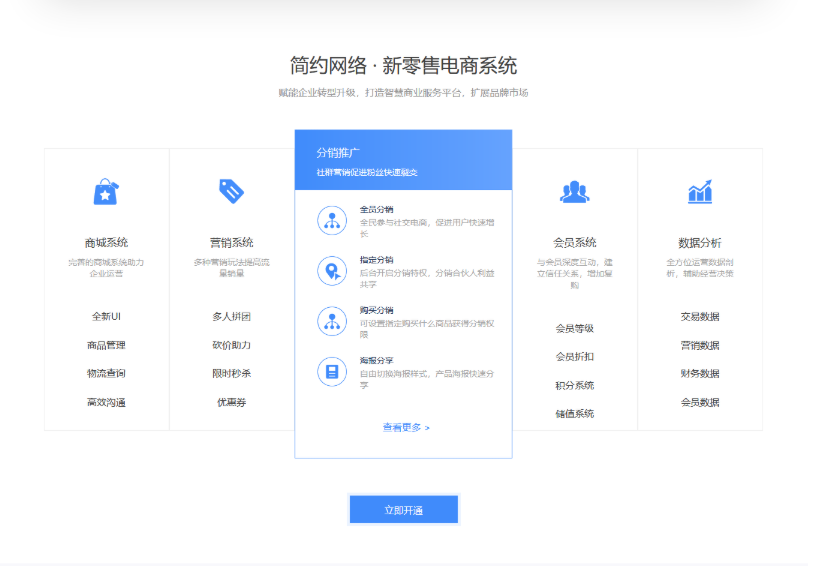Click the 积分系统 item

(x=574, y=385)
